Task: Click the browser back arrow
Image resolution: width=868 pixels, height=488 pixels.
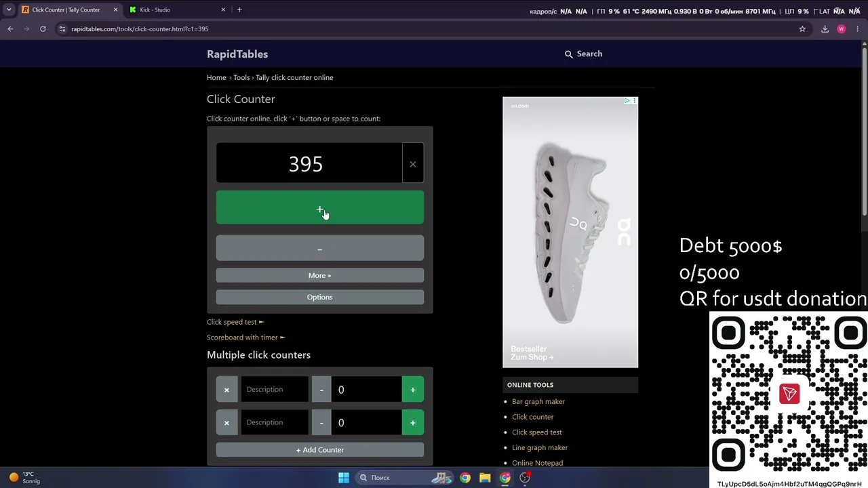Action: tap(10, 29)
